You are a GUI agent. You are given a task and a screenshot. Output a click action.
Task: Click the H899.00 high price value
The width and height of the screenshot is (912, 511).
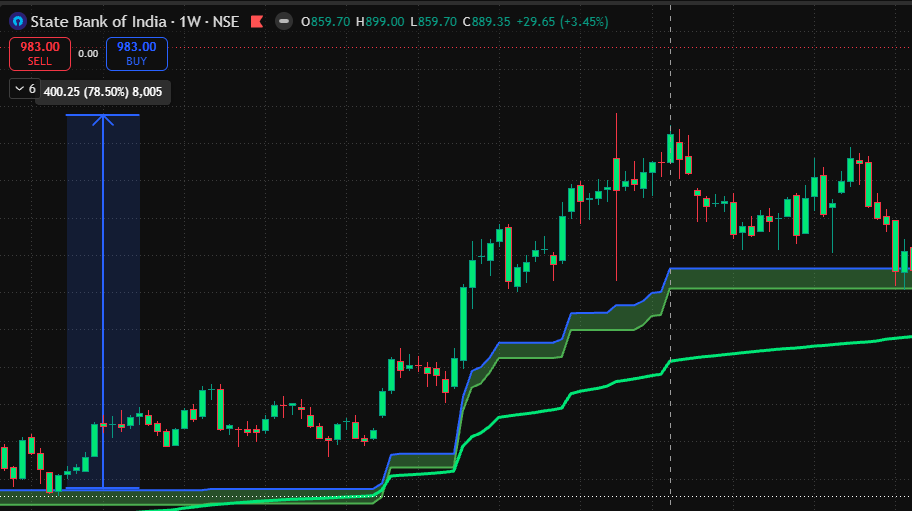coord(380,22)
